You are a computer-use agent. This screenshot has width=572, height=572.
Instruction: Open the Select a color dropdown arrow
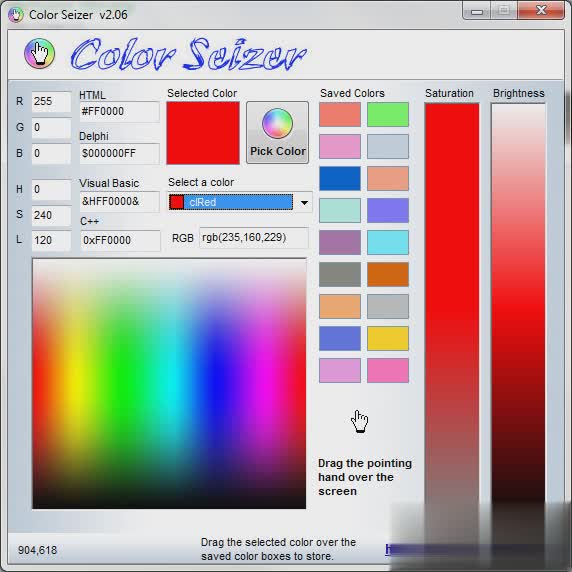pyautogui.click(x=304, y=202)
